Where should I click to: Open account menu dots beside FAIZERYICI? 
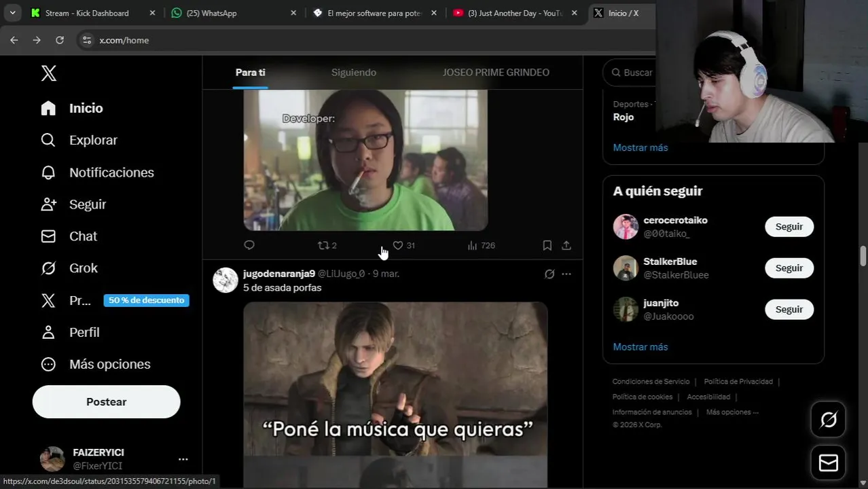click(183, 459)
